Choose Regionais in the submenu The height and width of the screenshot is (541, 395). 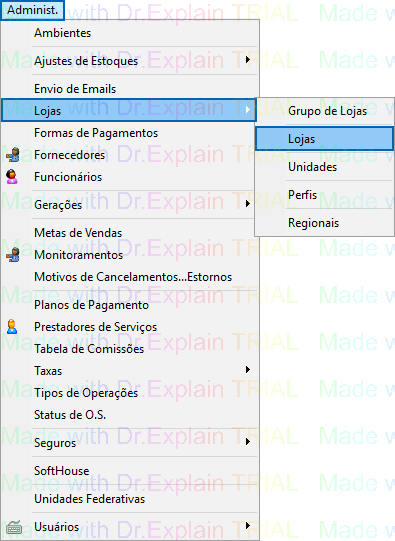click(324, 223)
